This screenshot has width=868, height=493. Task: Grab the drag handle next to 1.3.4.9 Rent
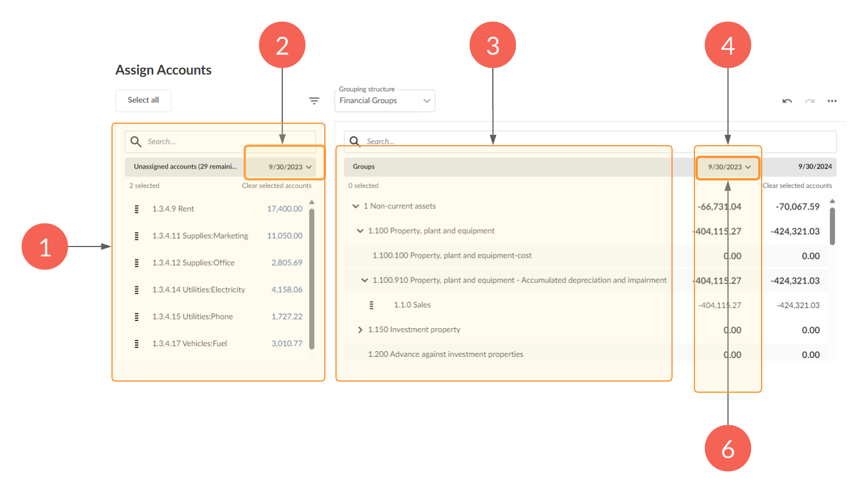click(136, 208)
